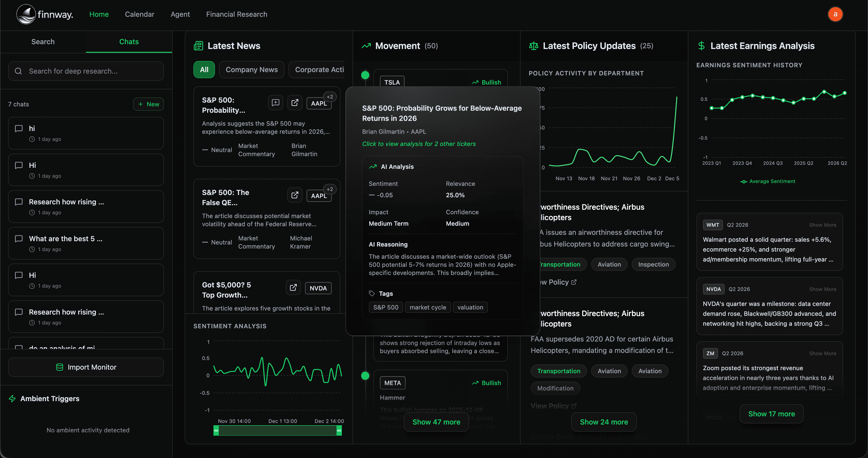
Task: Toggle the Company News filter
Action: coord(251,69)
